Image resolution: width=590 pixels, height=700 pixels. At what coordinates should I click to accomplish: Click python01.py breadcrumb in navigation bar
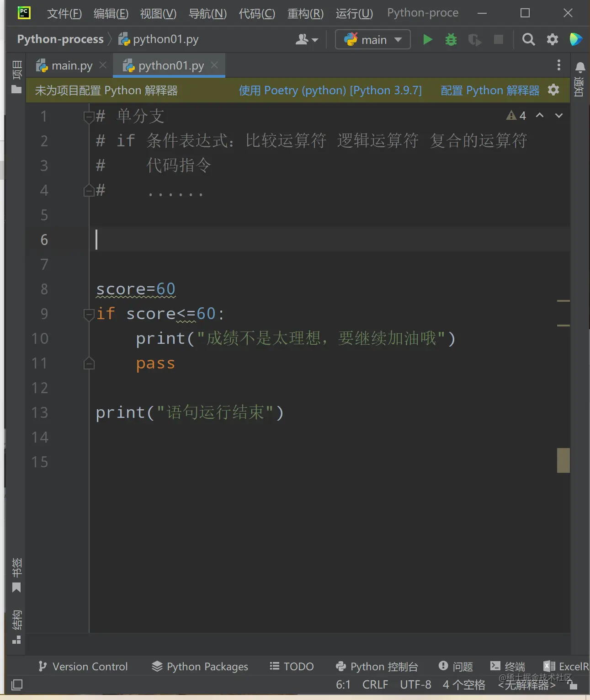click(159, 39)
